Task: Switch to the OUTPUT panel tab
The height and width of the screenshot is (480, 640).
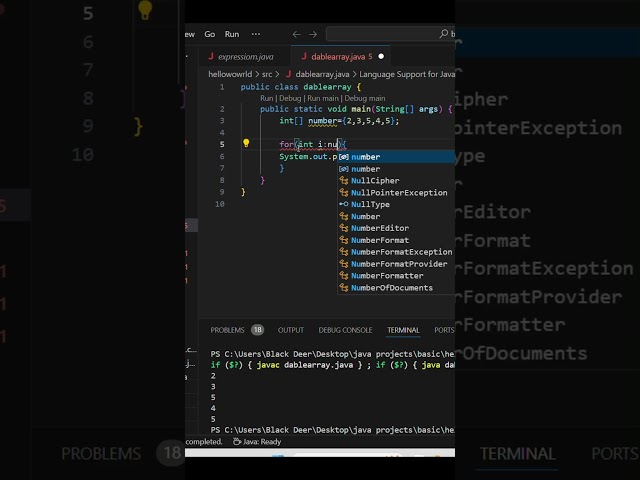Action: click(291, 330)
